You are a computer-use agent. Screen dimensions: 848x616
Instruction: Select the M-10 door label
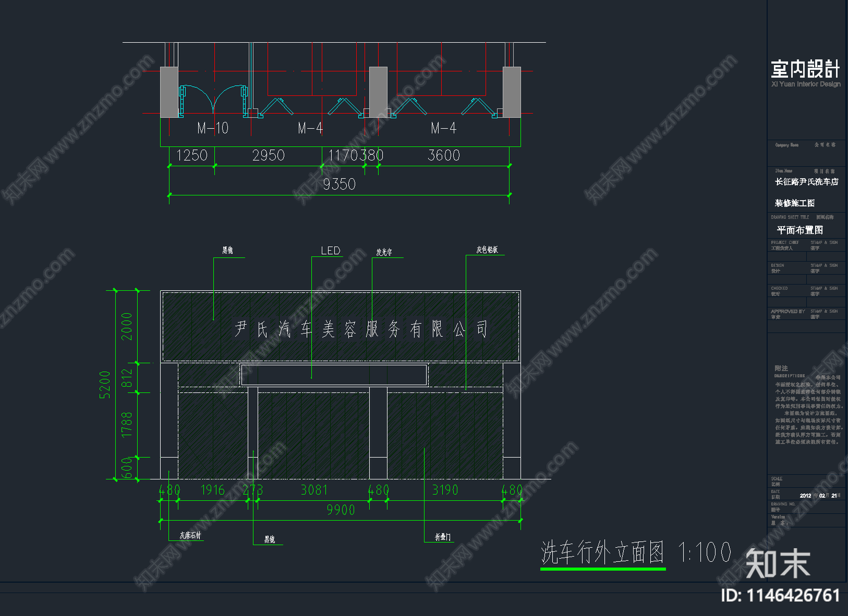tap(213, 128)
